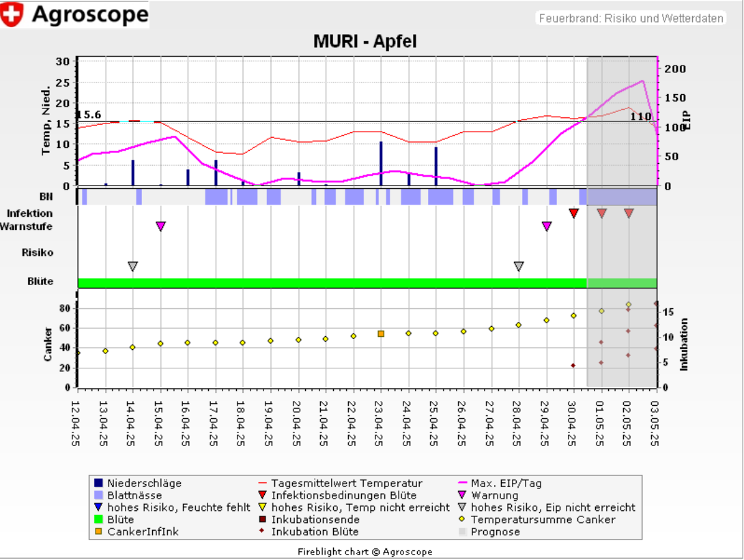Click the MURI - Apfel chart title
This screenshot has width=744, height=560.
(x=365, y=42)
